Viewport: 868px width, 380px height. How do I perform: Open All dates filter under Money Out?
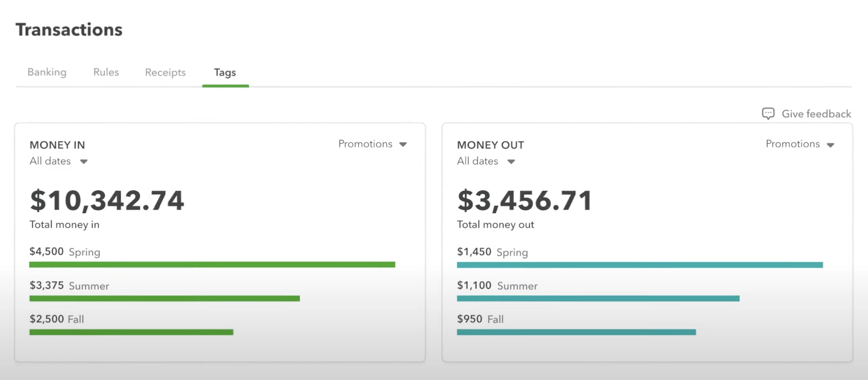point(486,161)
